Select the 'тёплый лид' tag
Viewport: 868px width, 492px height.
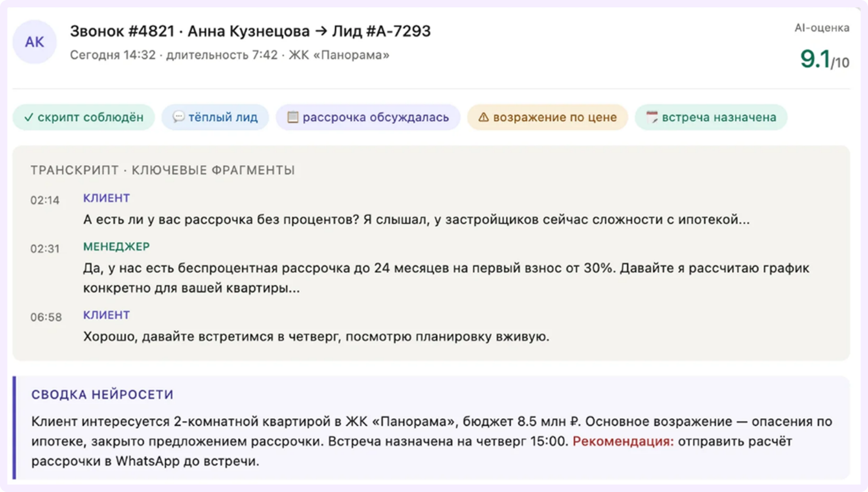click(215, 117)
